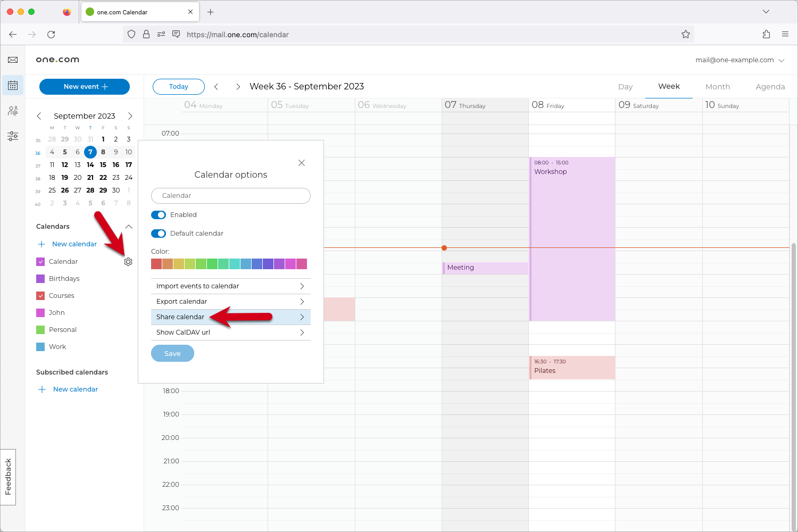The height and width of the screenshot is (532, 798).
Task: Jump to today with the Today button
Action: click(179, 87)
